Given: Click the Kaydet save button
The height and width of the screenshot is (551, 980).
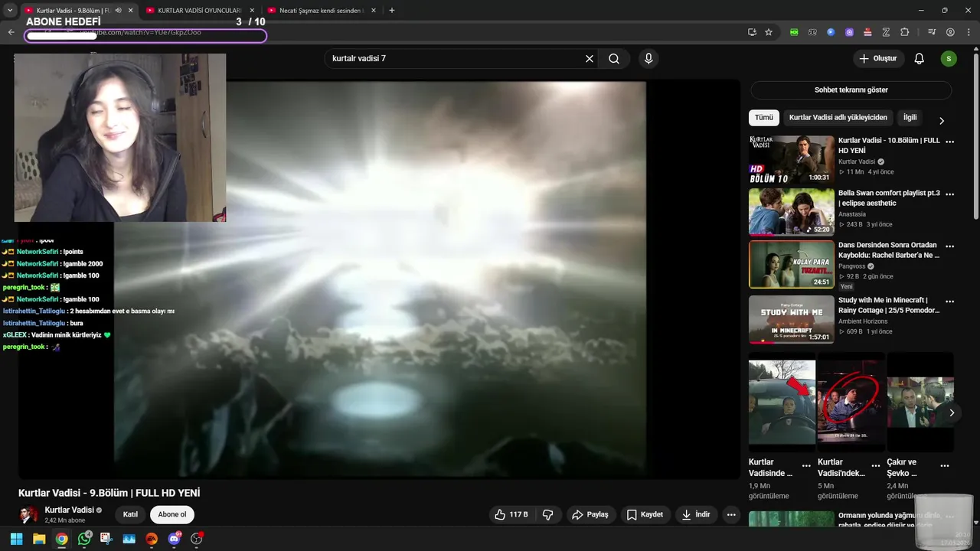Looking at the screenshot, I should [646, 514].
